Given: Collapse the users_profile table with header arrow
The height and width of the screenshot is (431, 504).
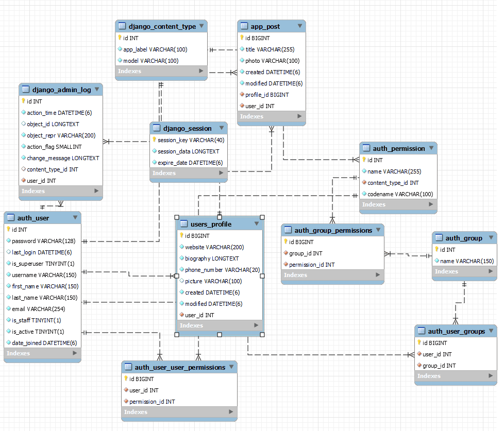Looking at the screenshot, I should (257, 224).
